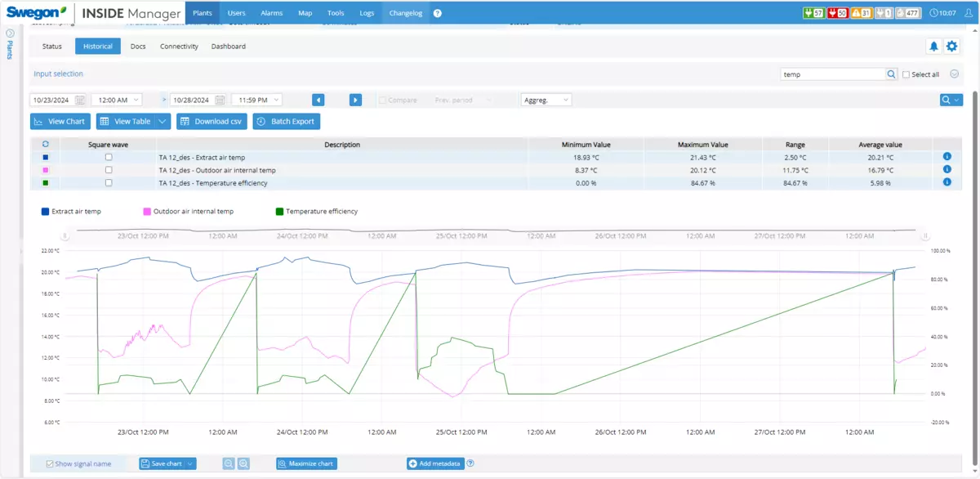Open the Alarms menu
This screenshot has width=980, height=479.
coord(272,13)
